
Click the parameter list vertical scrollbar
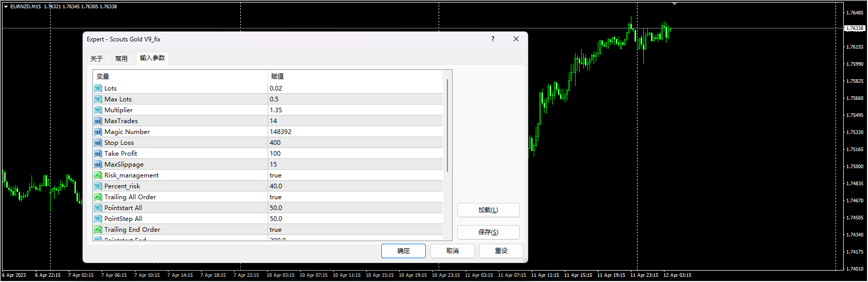pos(447,125)
